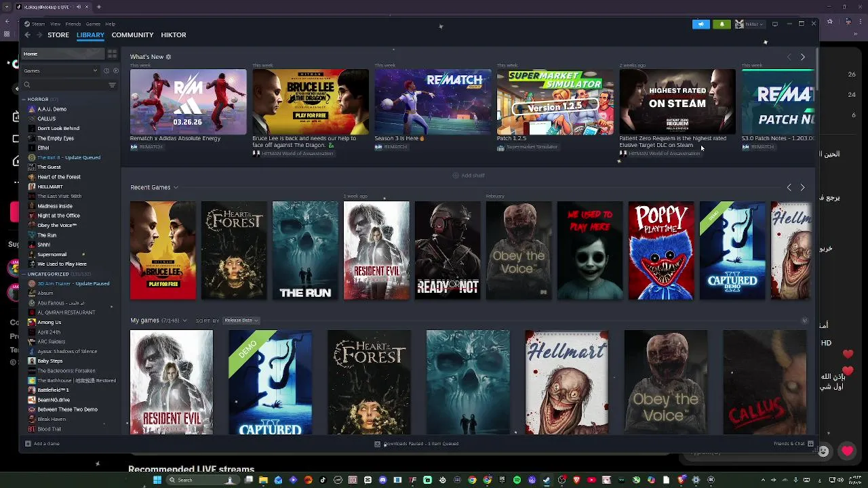Select The Exit 8 - Update Queued
The image size is (868, 488).
pyautogui.click(x=70, y=157)
